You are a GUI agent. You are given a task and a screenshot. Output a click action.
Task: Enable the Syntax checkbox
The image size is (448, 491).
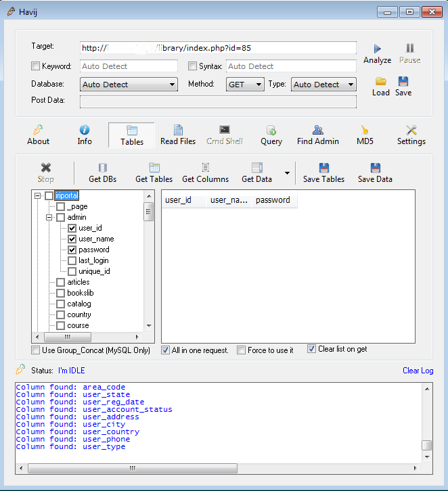(x=192, y=66)
